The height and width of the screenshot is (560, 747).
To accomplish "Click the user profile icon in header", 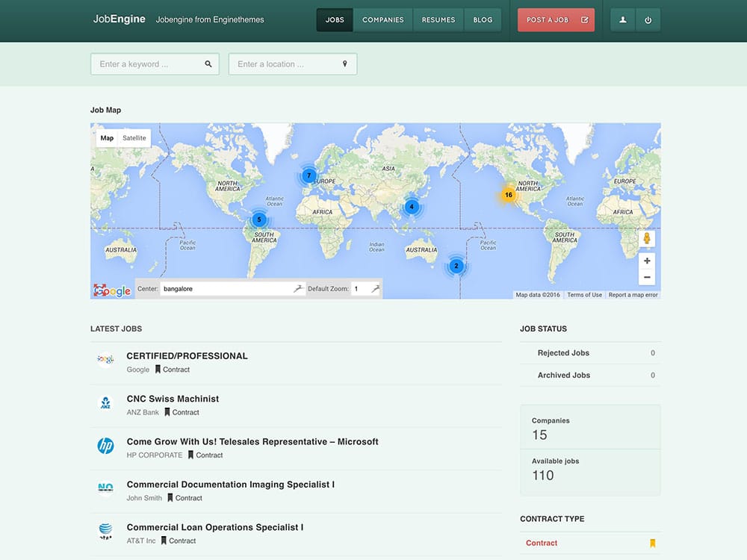I will tap(623, 20).
